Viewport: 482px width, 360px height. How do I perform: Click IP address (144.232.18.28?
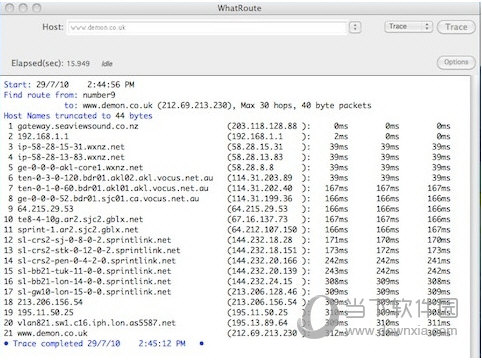coord(260,240)
